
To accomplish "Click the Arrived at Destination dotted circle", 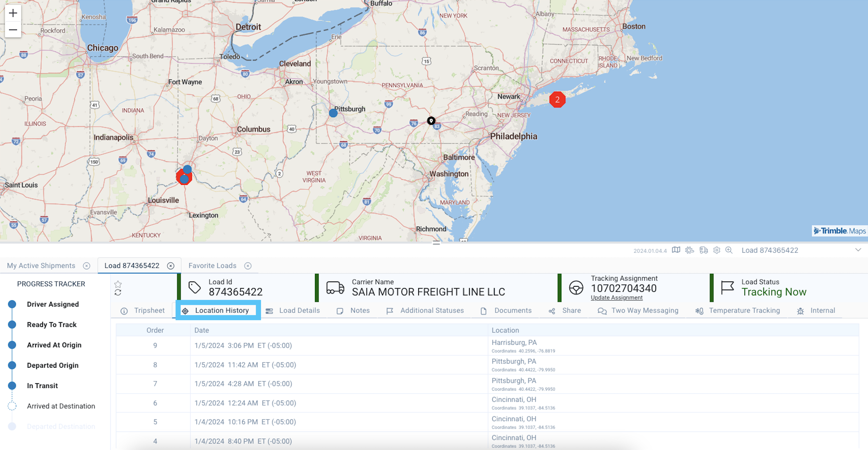I will (12, 406).
